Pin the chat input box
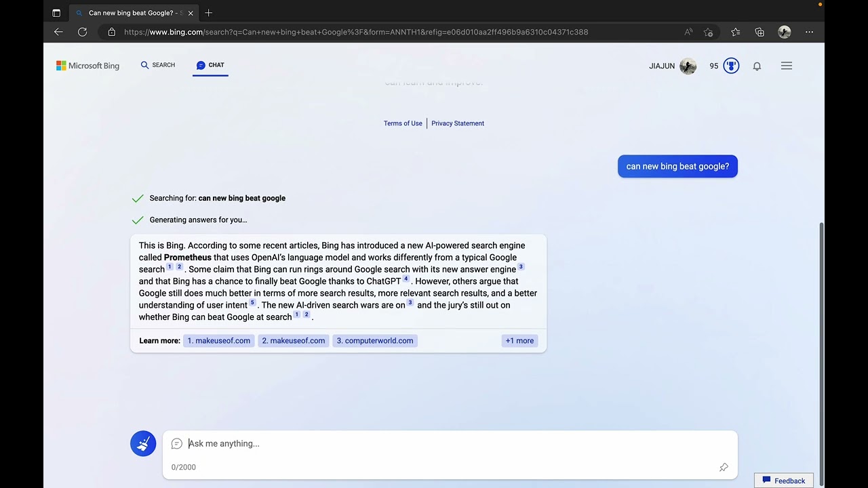The width and height of the screenshot is (868, 488). 724,467
